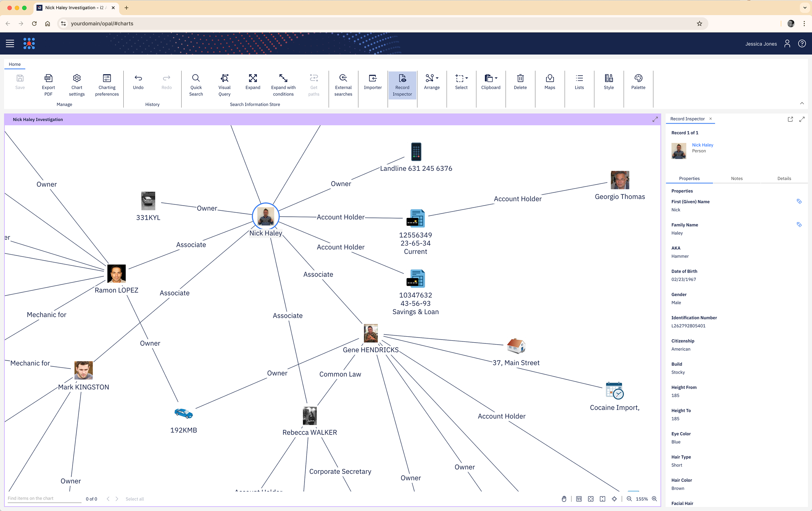Viewport: 812px width, 511px height.
Task: Open the hamburger navigation menu
Action: (x=10, y=44)
